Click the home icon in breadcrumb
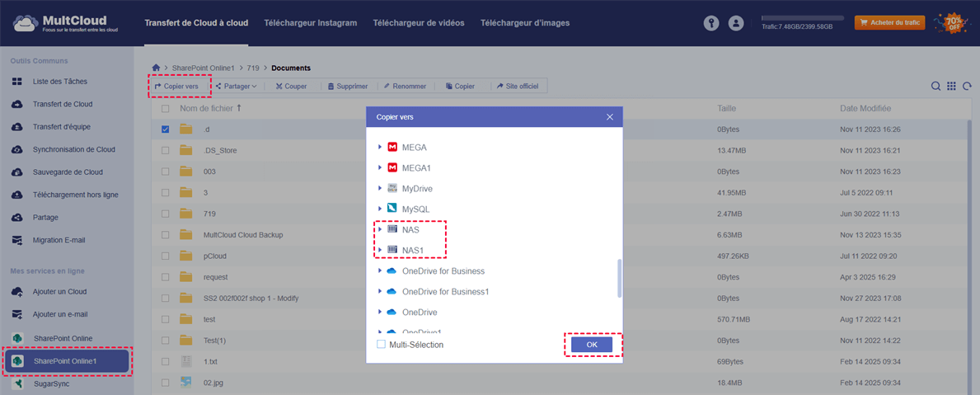Screen dimensions: 980x395 click(157, 68)
